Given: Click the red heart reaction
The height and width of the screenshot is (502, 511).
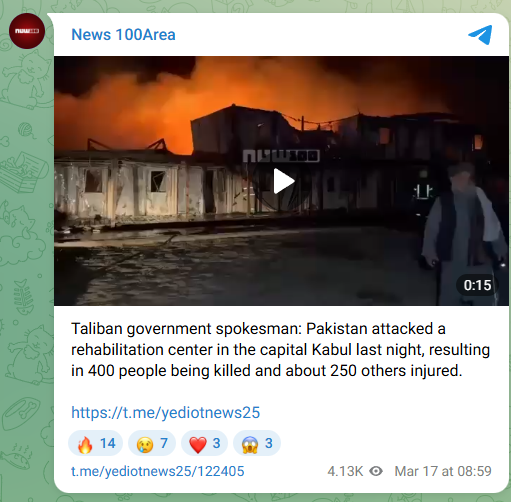Looking at the screenshot, I should point(204,444).
